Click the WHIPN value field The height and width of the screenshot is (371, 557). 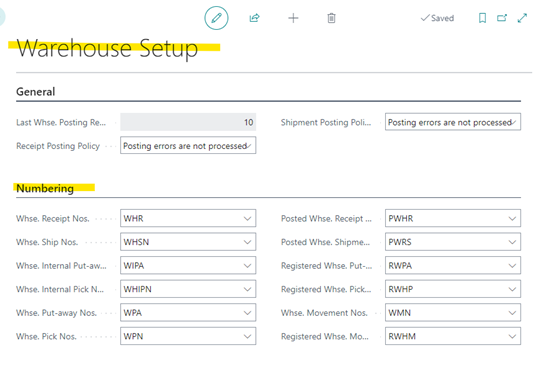pyautogui.click(x=188, y=289)
